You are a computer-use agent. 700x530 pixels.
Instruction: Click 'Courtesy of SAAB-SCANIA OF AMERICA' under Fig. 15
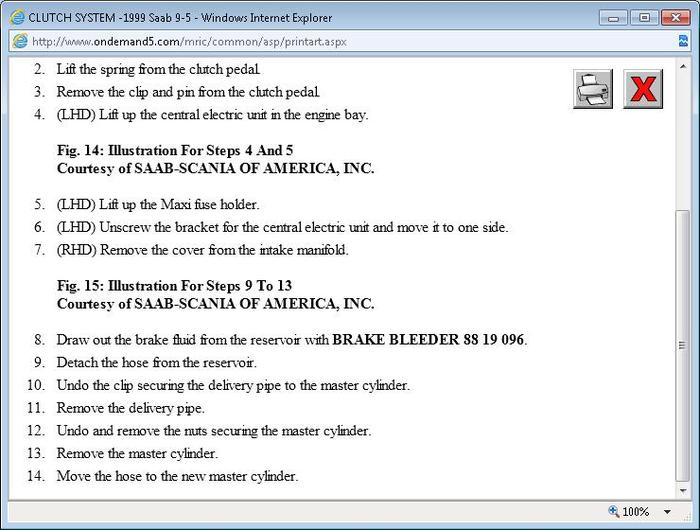point(216,304)
